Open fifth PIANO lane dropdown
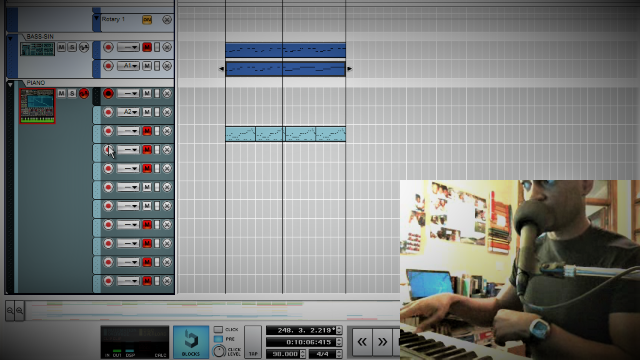 tap(128, 169)
